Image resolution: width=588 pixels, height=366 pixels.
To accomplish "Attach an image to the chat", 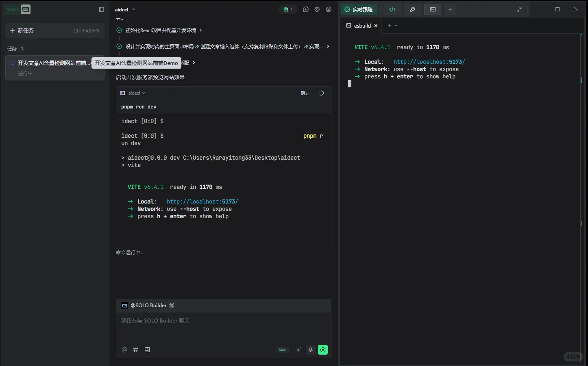I will [x=147, y=350].
